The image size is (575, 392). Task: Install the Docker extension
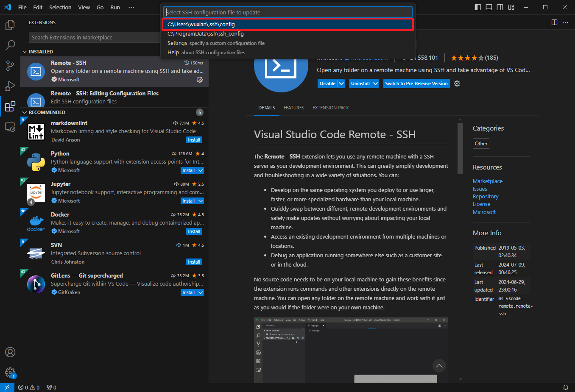point(194,231)
